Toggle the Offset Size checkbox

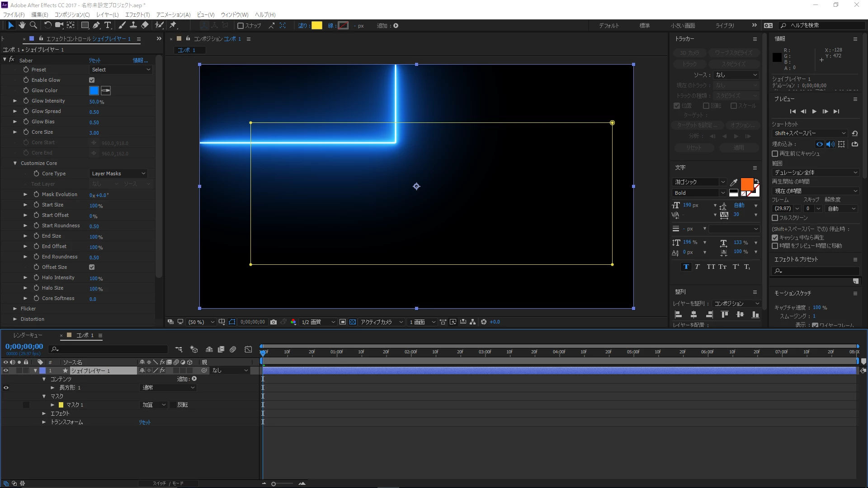pos(92,267)
